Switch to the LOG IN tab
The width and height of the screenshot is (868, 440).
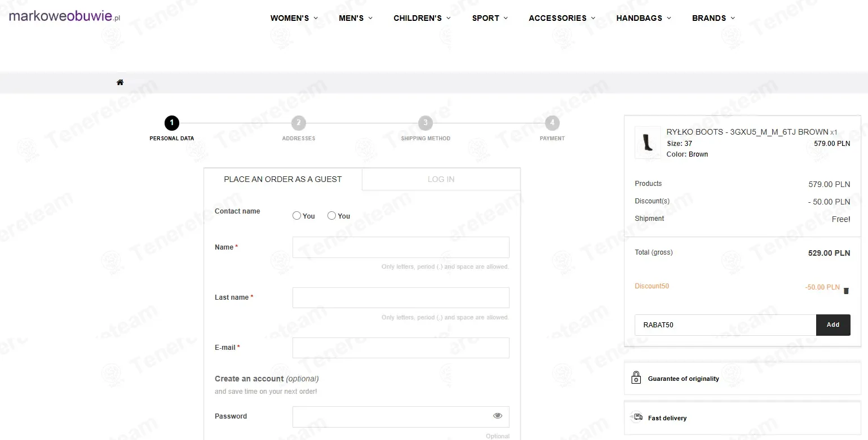pyautogui.click(x=441, y=179)
